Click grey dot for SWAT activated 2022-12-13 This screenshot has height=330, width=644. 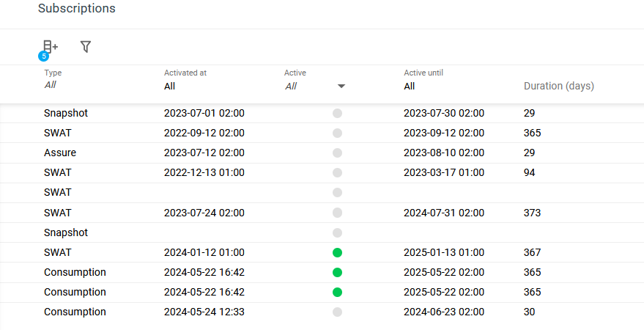tap(337, 173)
